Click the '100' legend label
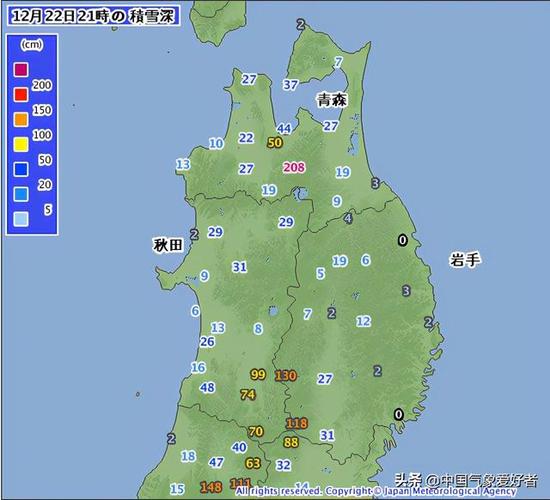 [42, 135]
